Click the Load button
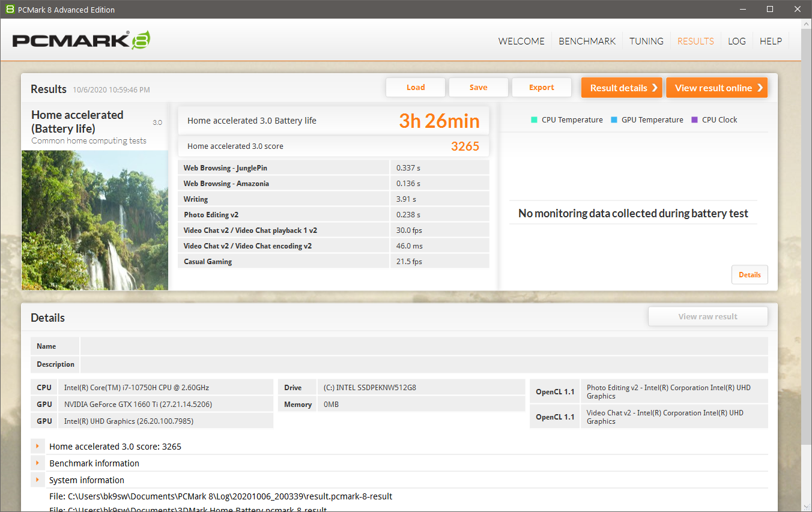This screenshot has height=512, width=812. click(x=416, y=88)
